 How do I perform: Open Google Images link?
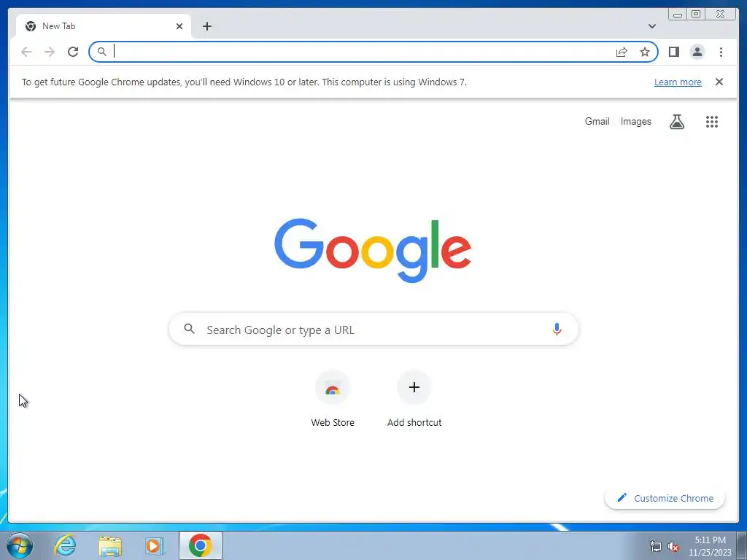pyautogui.click(x=635, y=122)
